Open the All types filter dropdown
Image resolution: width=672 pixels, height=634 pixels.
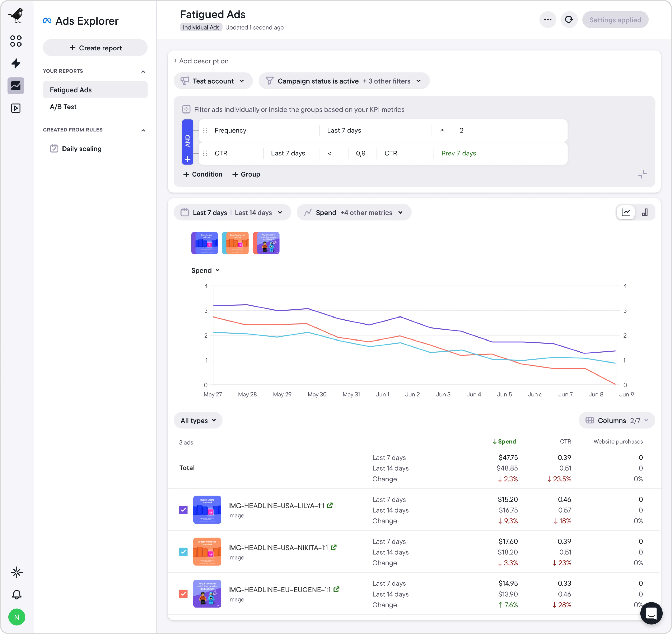pos(198,420)
